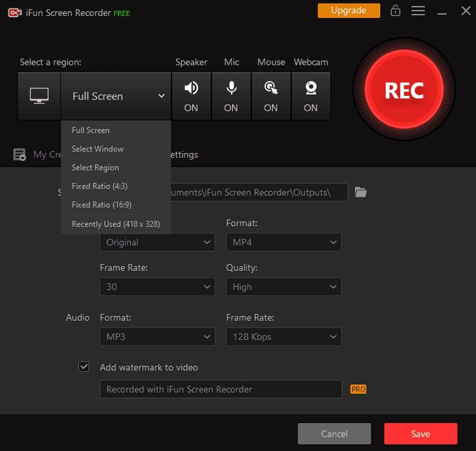Click the Webcam icon above its ON toggle
Image resolution: width=476 pixels, height=451 pixels.
pos(311,87)
